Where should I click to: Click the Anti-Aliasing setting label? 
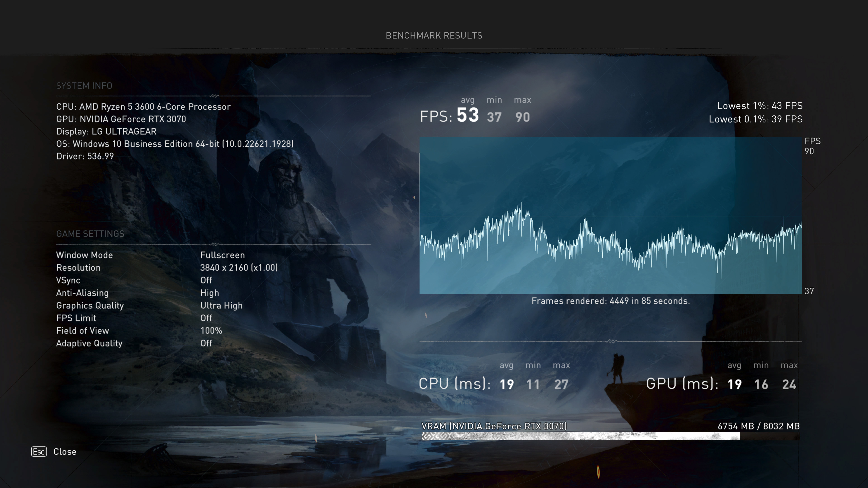point(83,293)
